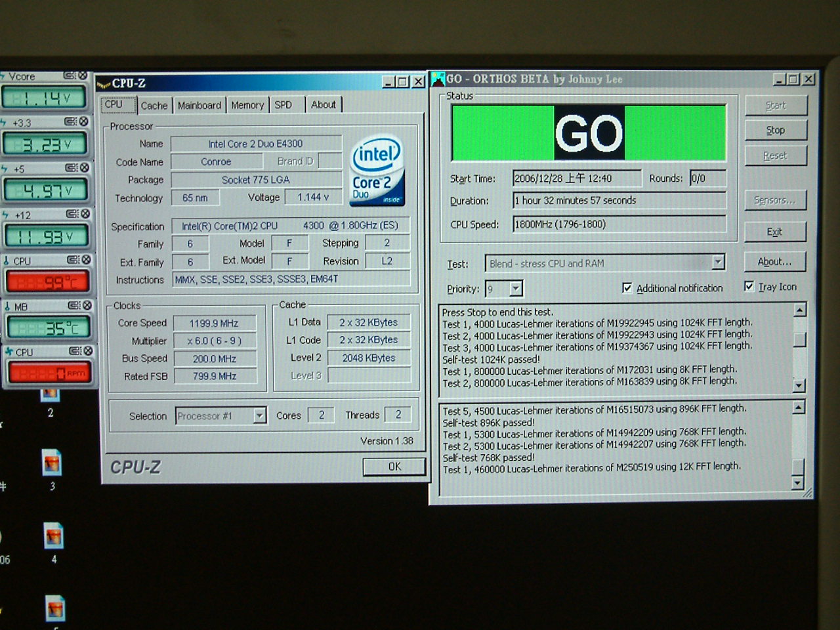Click the Name field "Intel Core 2 Duo E4300"
The width and height of the screenshot is (840, 630).
pos(256,144)
